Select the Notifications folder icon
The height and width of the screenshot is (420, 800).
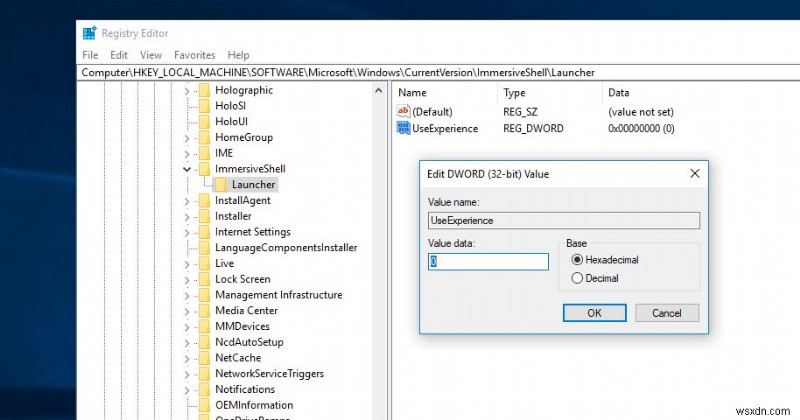(x=204, y=390)
